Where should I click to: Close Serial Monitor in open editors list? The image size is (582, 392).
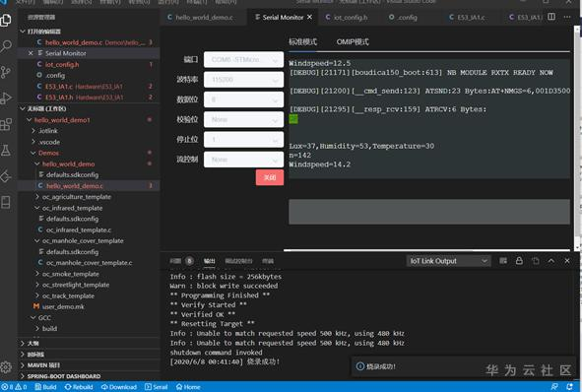point(31,53)
